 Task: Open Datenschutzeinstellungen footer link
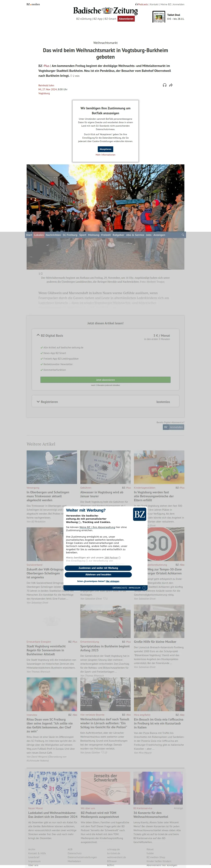click(x=82, y=857)
